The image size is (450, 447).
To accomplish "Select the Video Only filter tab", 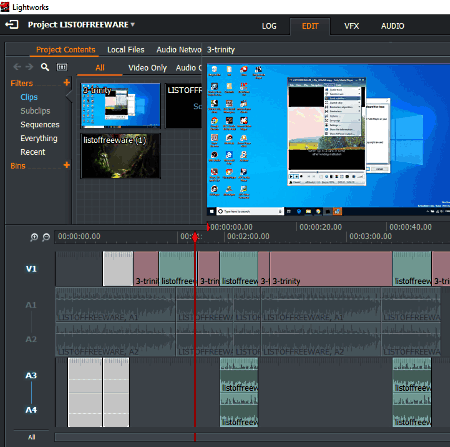I will click(x=147, y=68).
